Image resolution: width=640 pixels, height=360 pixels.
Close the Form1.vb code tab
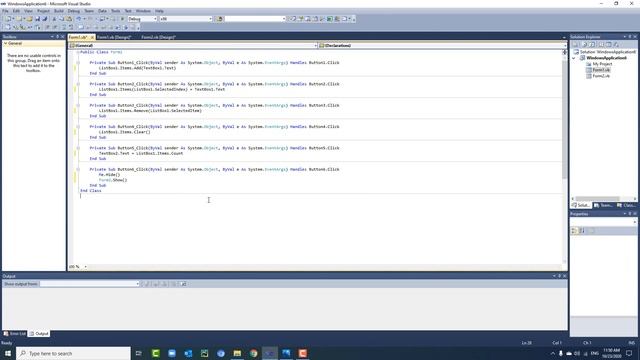[x=92, y=37]
